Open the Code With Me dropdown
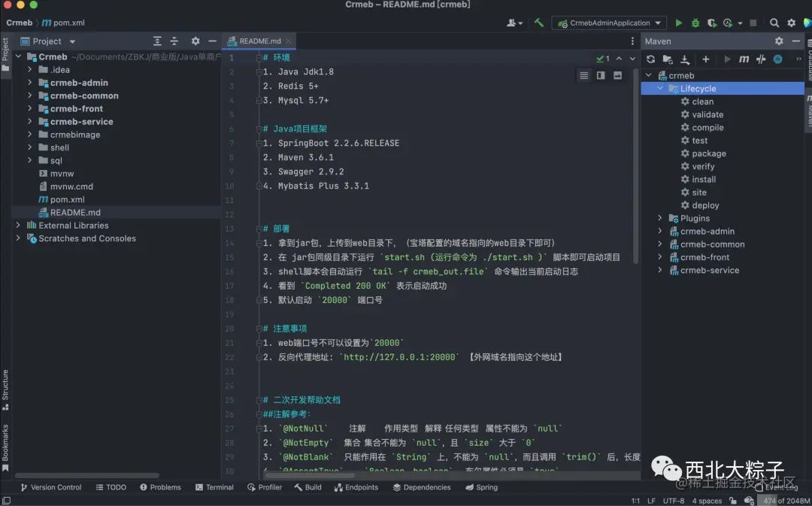Viewport: 812px width, 506px height. tap(514, 23)
